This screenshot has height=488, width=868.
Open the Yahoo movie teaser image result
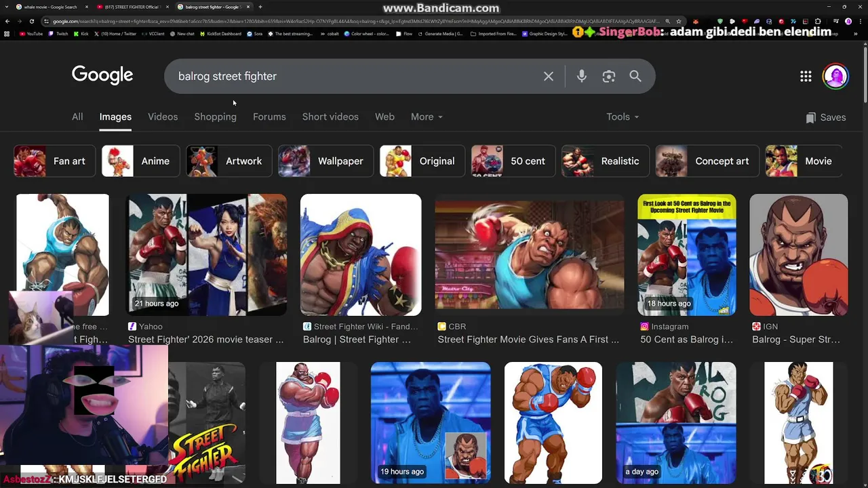(x=206, y=255)
